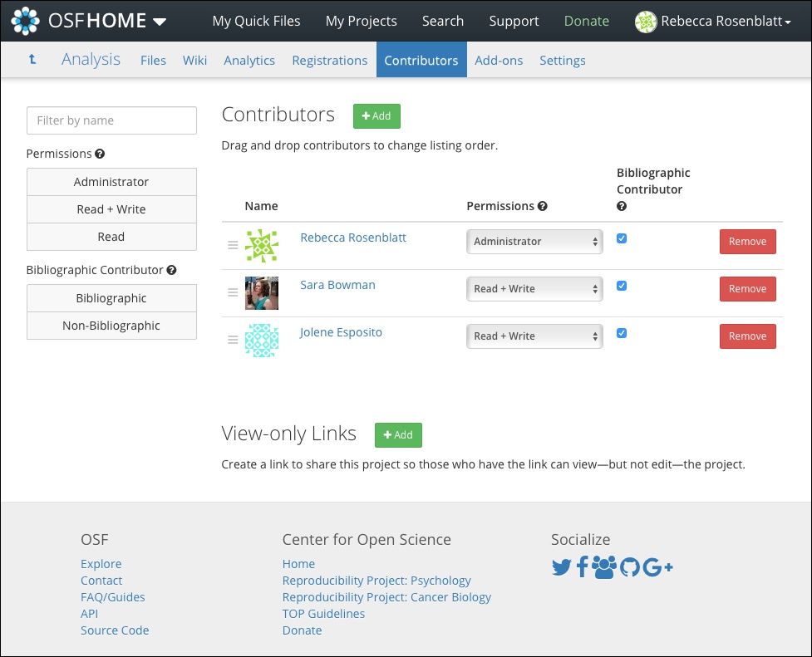
Task: Remove Jolene Esposito from contributors
Action: (748, 336)
